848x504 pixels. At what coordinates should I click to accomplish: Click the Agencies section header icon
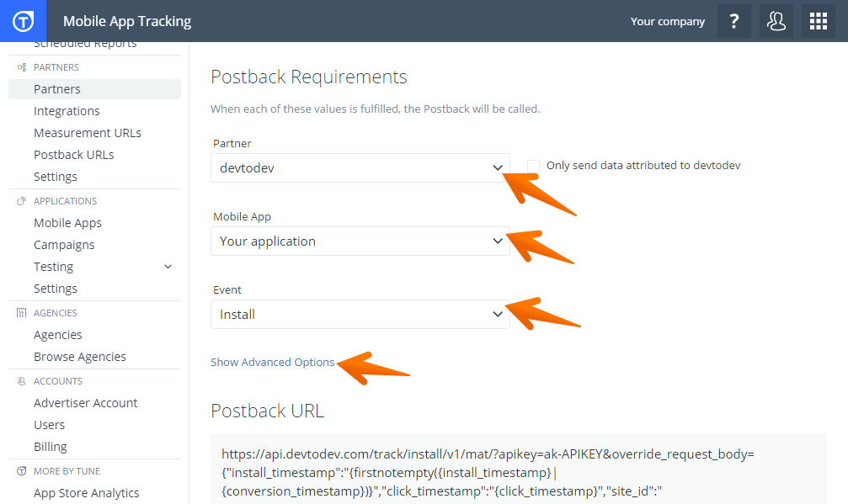[21, 313]
